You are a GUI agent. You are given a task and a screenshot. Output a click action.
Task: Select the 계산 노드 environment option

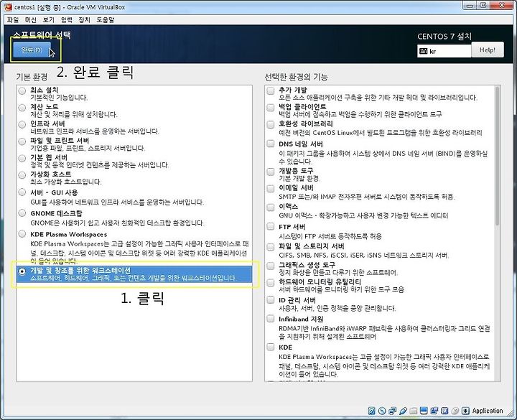(22, 108)
